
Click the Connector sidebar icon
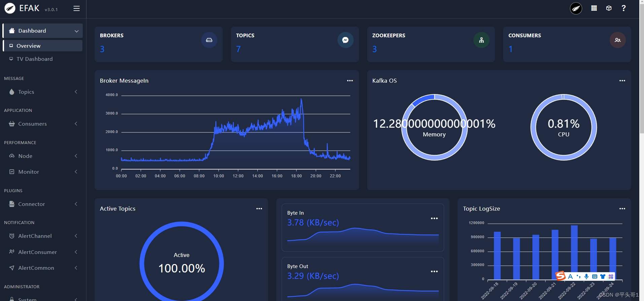click(12, 204)
